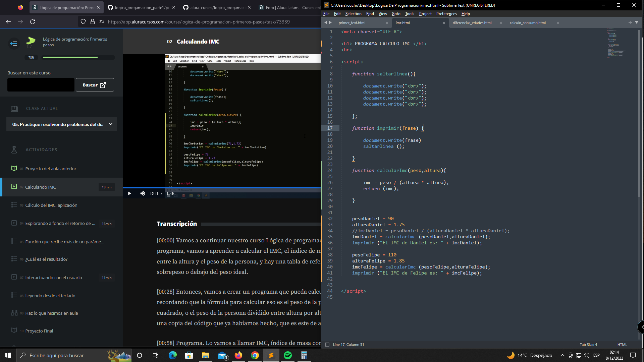Open the Sublime Text Selection menu
The image size is (644, 362).
click(x=353, y=14)
